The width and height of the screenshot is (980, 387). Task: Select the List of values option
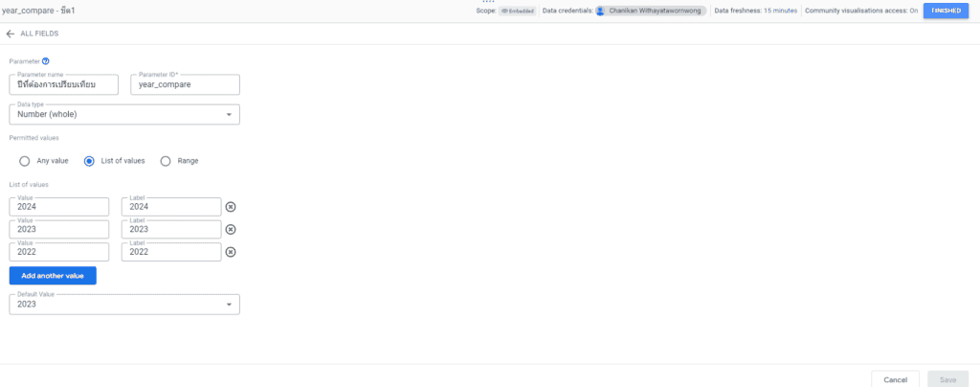point(89,161)
